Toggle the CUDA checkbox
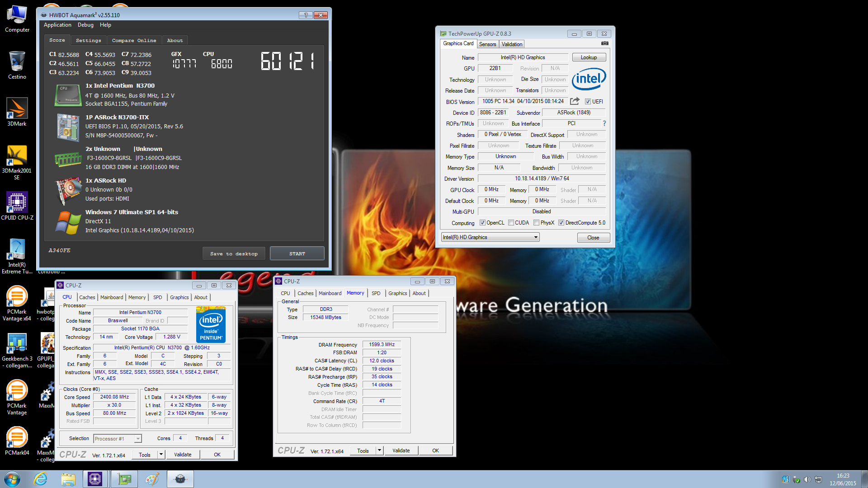868x488 pixels. (511, 223)
